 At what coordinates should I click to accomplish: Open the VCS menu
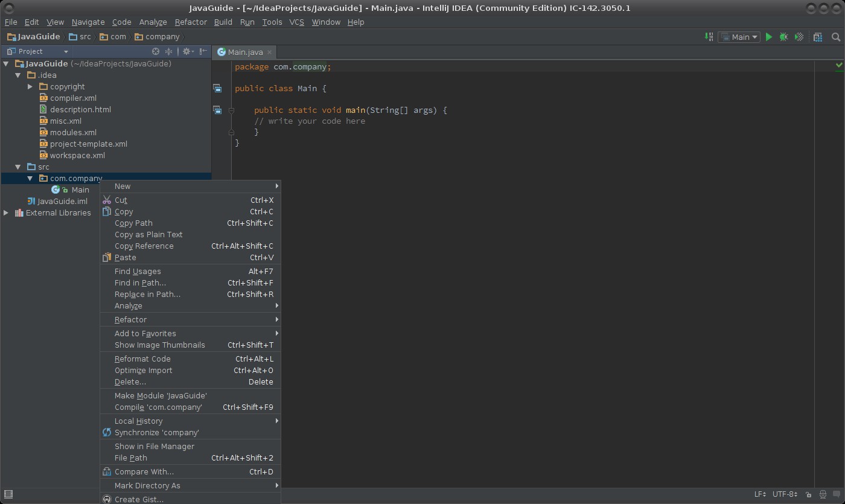click(x=296, y=22)
